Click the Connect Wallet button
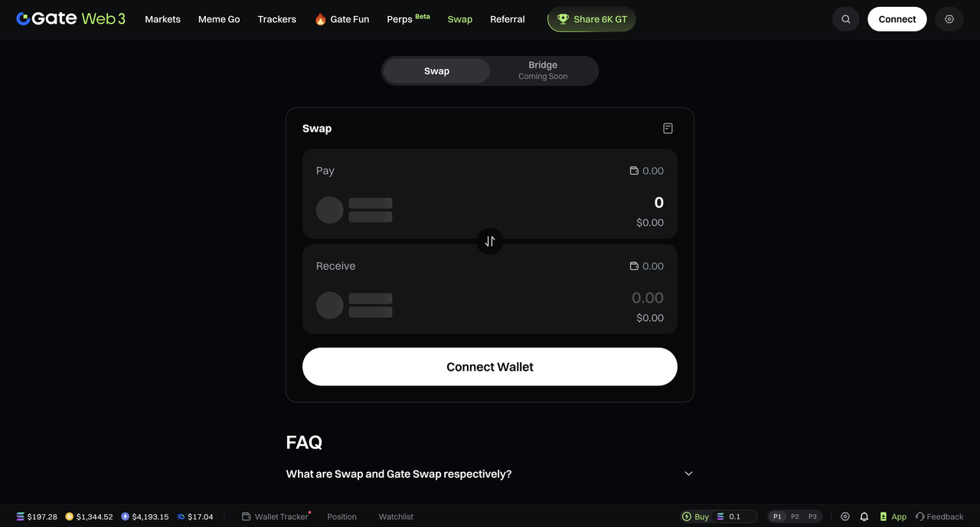 [x=490, y=367]
